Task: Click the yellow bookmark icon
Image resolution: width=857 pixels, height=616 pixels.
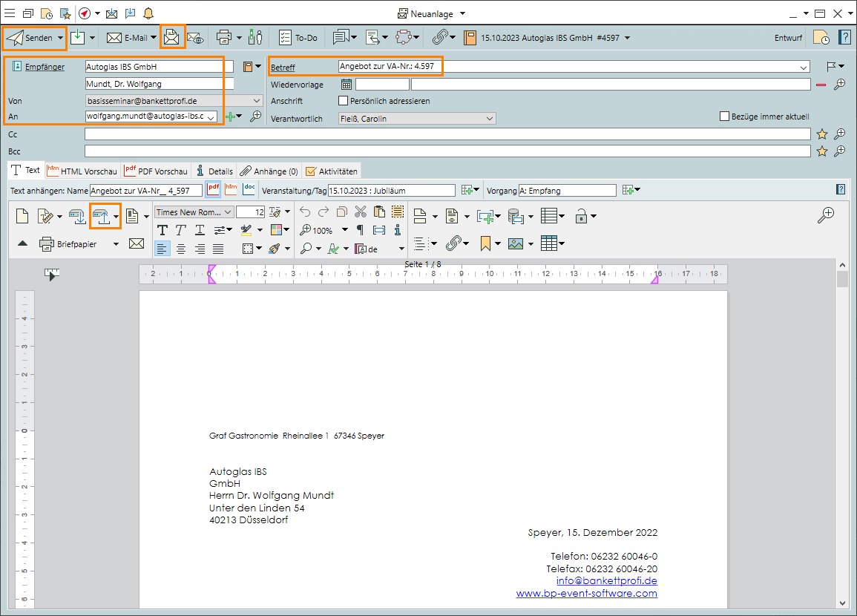Action: 486,243
